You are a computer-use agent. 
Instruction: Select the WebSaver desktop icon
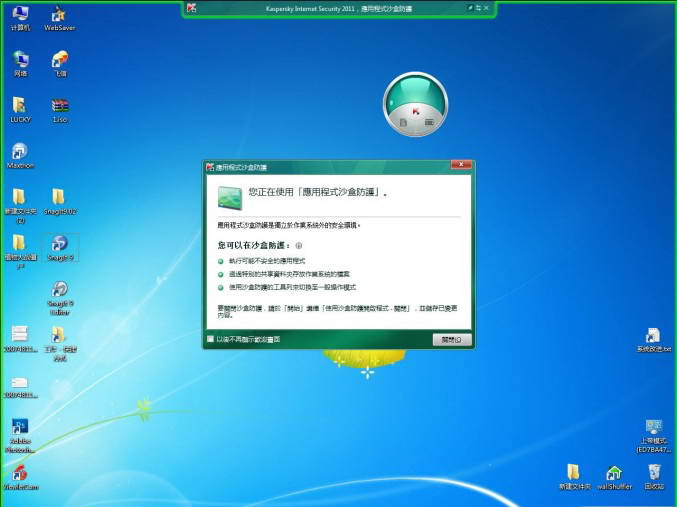(x=60, y=18)
